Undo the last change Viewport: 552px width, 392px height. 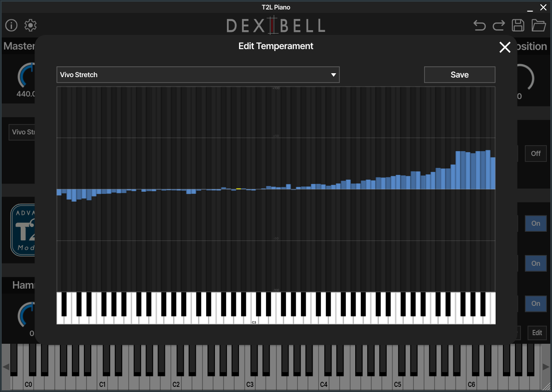[479, 25]
